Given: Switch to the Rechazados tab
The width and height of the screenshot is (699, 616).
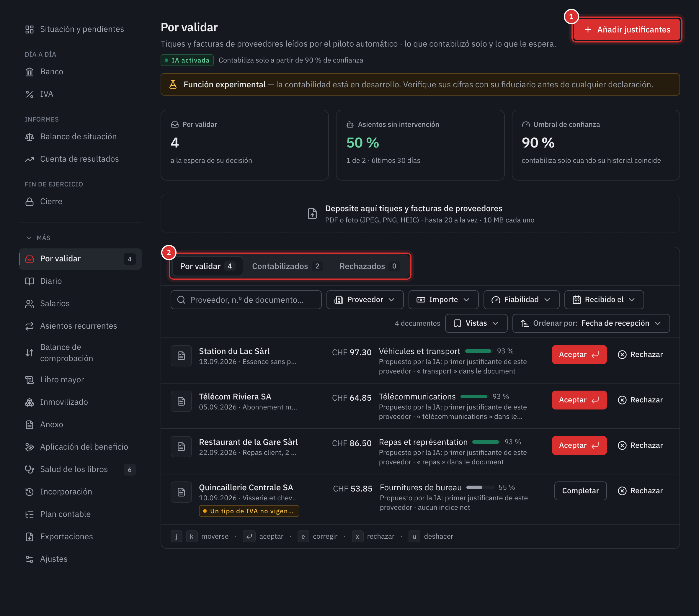Looking at the screenshot, I should pos(369,266).
